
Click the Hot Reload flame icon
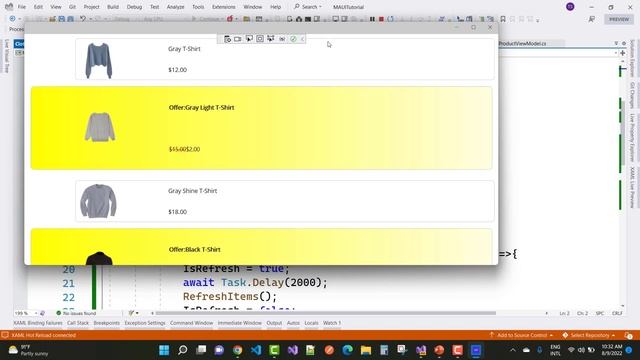[x=230, y=19]
